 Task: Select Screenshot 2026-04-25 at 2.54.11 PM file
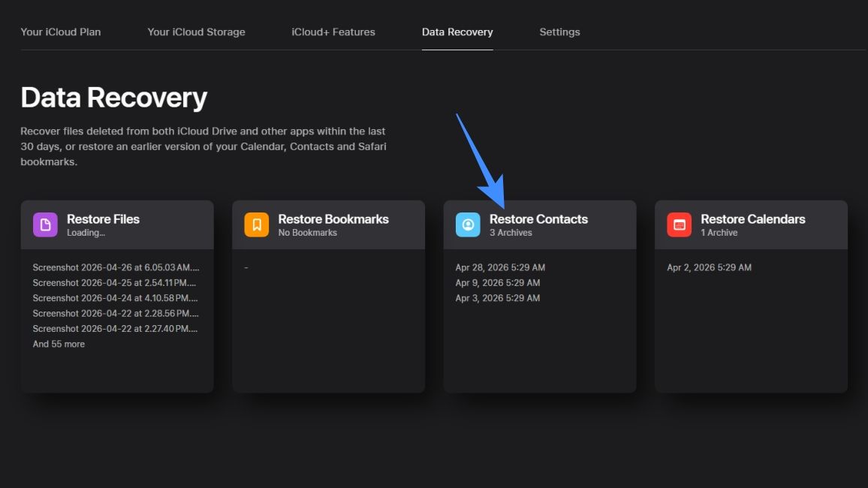point(114,283)
